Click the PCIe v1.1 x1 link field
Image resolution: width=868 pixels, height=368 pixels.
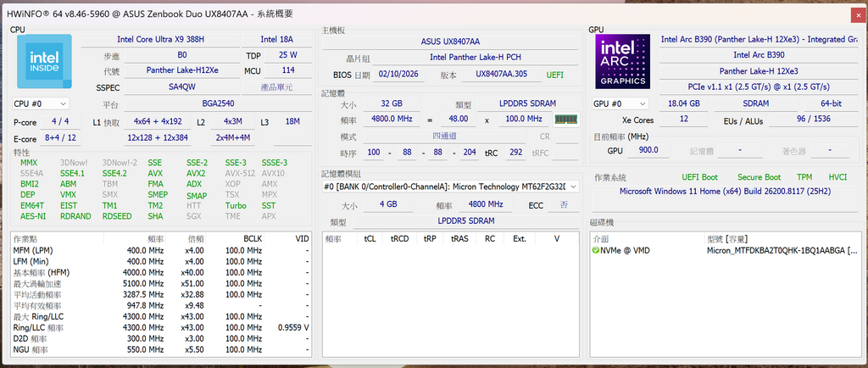(x=759, y=86)
